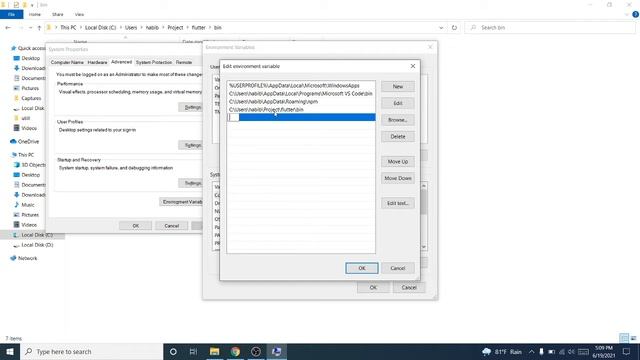Viewport: 640px width, 360px height.
Task: Switch to System Protection tab
Action: click(154, 62)
